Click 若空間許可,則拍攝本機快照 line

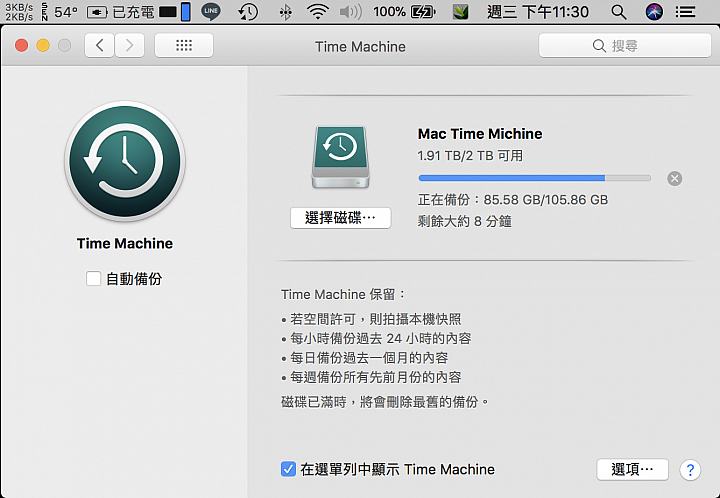click(371, 319)
